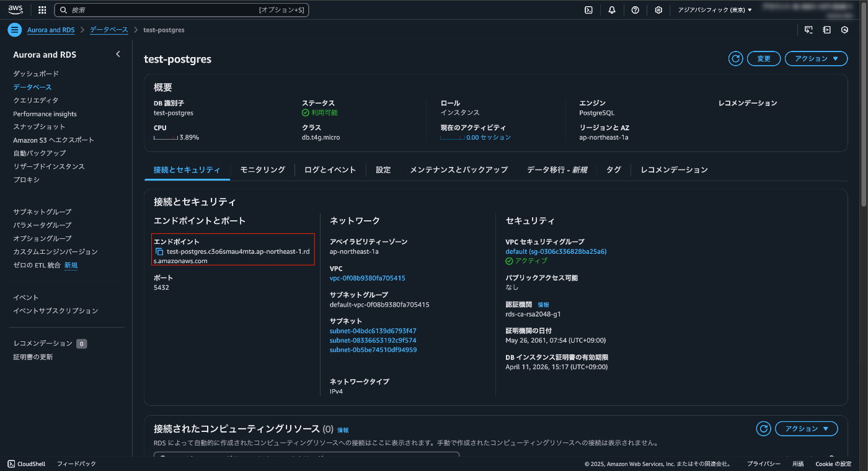Click the leftmost icon in breadcrumb bar right side
The width and height of the screenshot is (868, 471).
(x=808, y=30)
